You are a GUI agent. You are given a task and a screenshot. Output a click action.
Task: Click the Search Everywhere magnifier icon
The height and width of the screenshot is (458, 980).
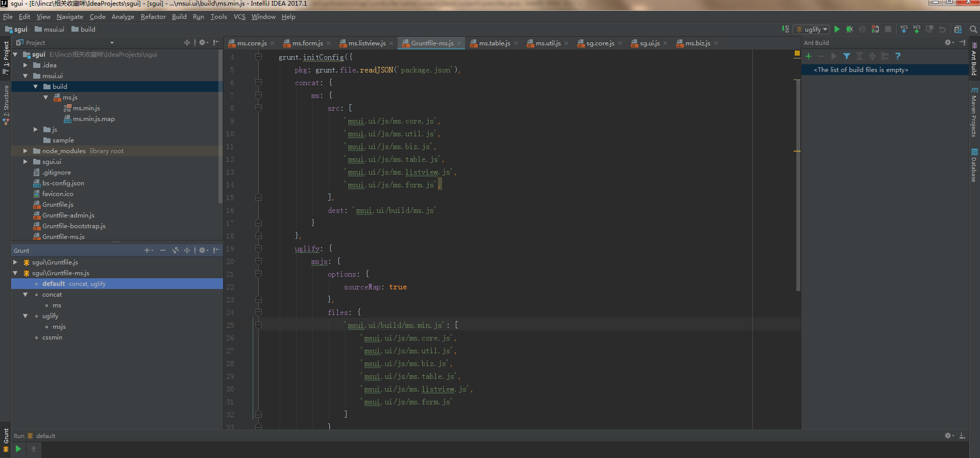tap(973, 30)
